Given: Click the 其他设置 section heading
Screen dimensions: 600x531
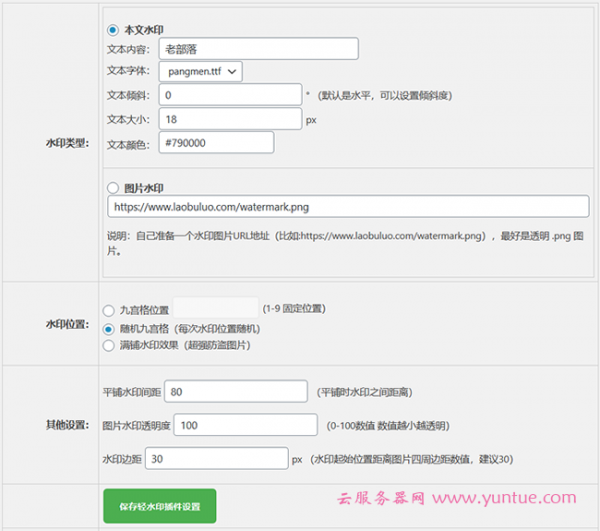Looking at the screenshot, I should pos(67,425).
